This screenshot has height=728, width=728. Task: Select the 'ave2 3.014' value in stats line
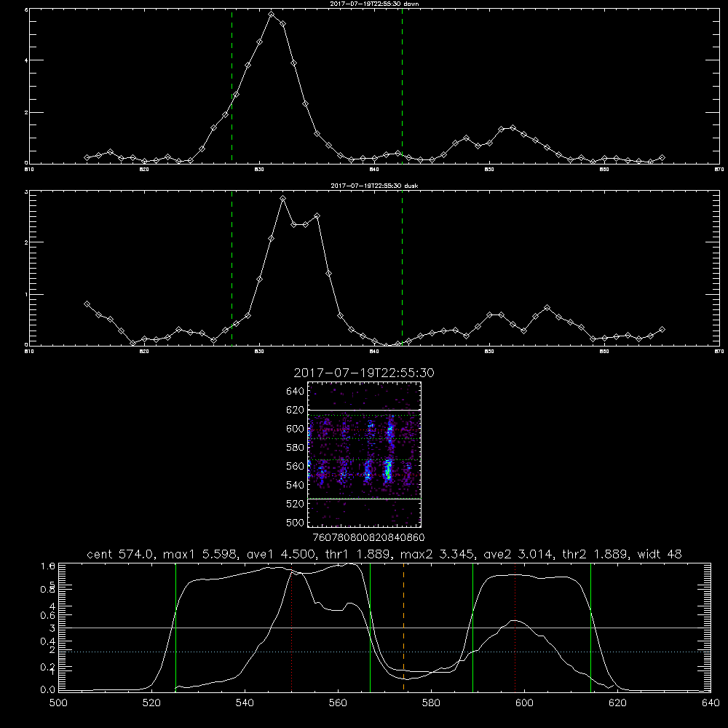tap(518, 554)
